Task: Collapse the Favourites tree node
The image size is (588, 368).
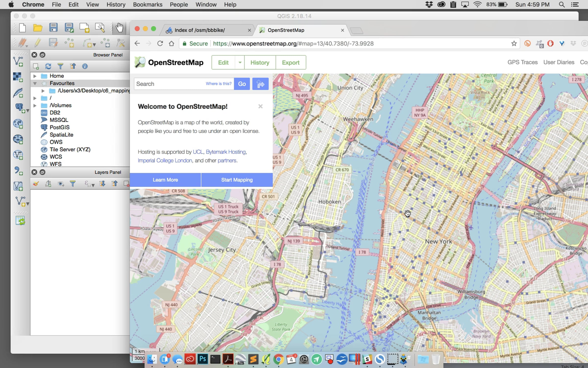Action: pos(35,83)
